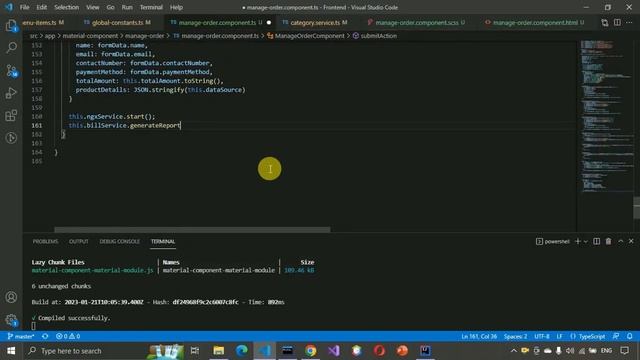Screen dimensions: 640x360
Task: Click the Windows Start button
Action: (11, 351)
